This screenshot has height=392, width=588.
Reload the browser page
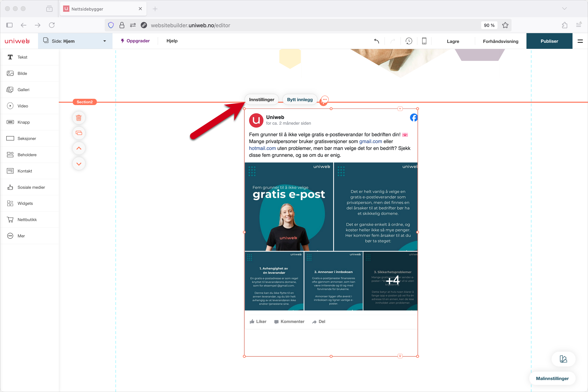tap(52, 25)
